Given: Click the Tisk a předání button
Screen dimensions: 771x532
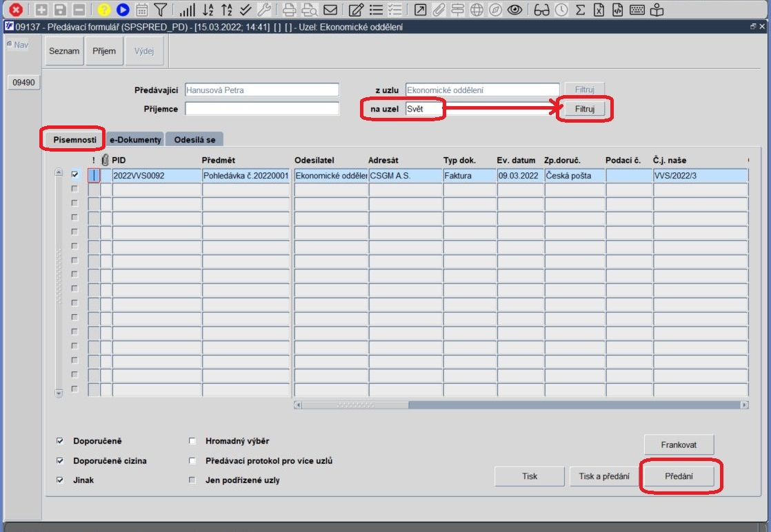Looking at the screenshot, I should click(604, 476).
